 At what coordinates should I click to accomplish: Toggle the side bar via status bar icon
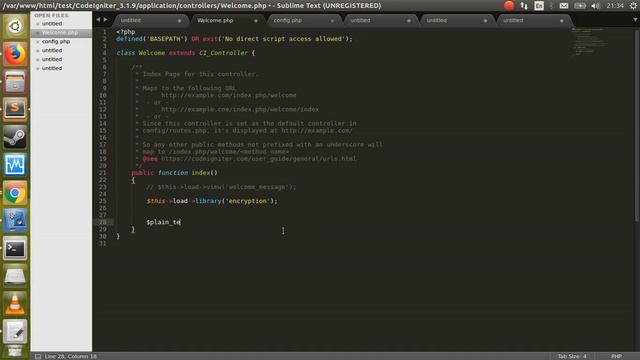coord(38,356)
